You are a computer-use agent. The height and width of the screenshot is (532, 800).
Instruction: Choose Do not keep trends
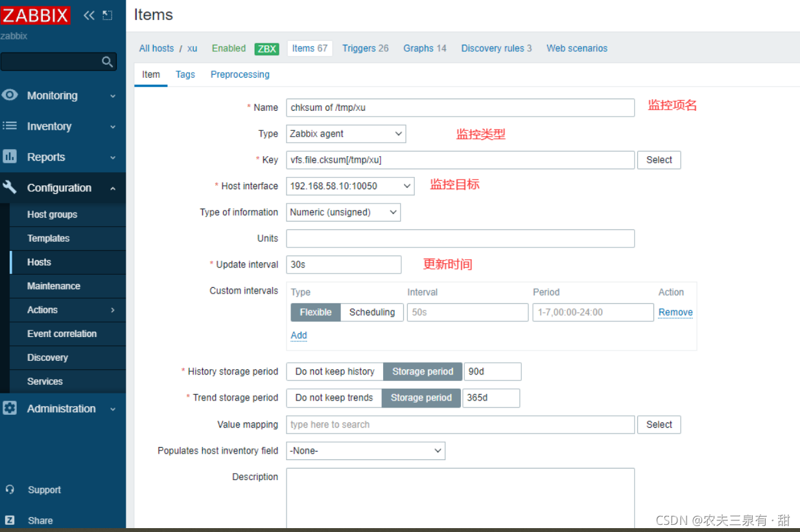click(334, 398)
